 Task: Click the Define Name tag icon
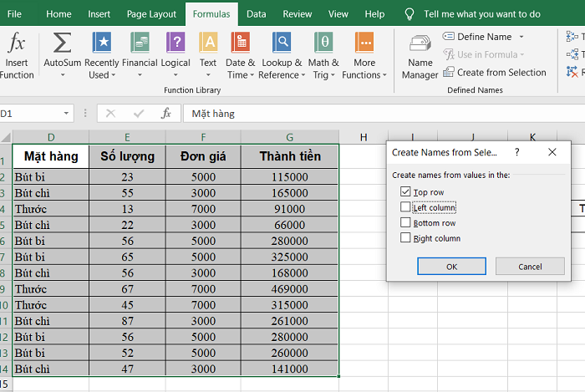(x=449, y=36)
